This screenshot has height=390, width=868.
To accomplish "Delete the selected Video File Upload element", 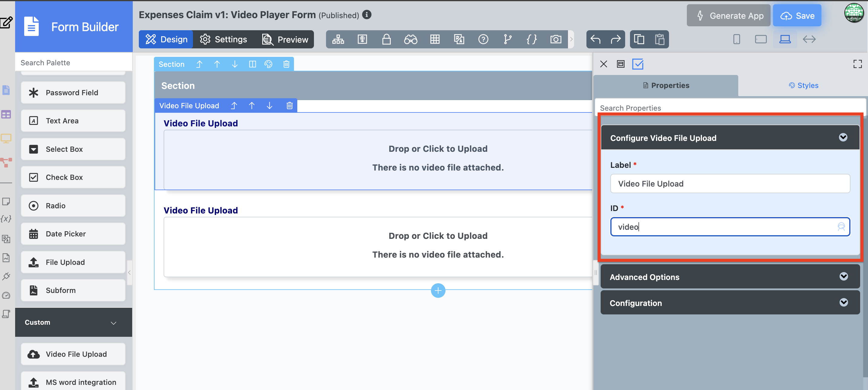I will coord(289,106).
